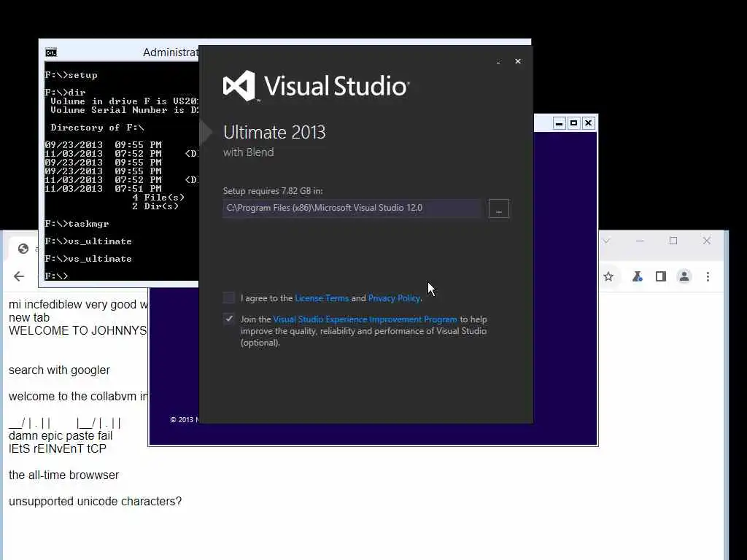The width and height of the screenshot is (747, 560).
Task: Click the '4 File(s)' line in console
Action: (158, 198)
